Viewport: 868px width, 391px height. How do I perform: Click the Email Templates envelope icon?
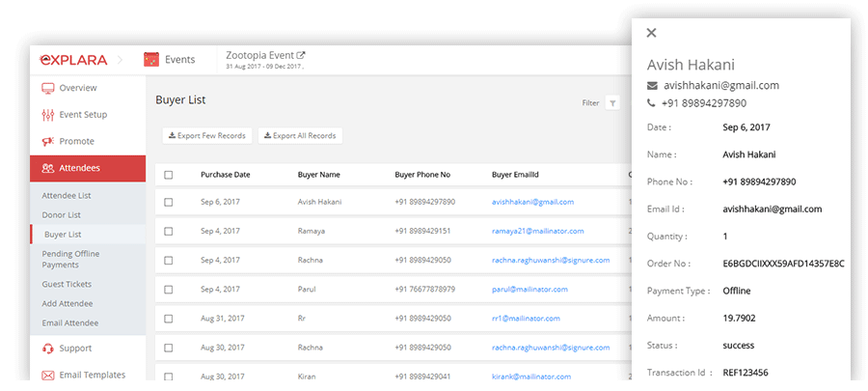click(x=48, y=375)
